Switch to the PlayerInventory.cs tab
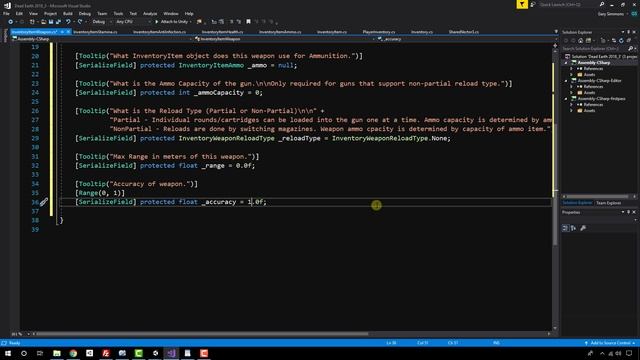Screen dimensions: 640x360 tap(379, 32)
